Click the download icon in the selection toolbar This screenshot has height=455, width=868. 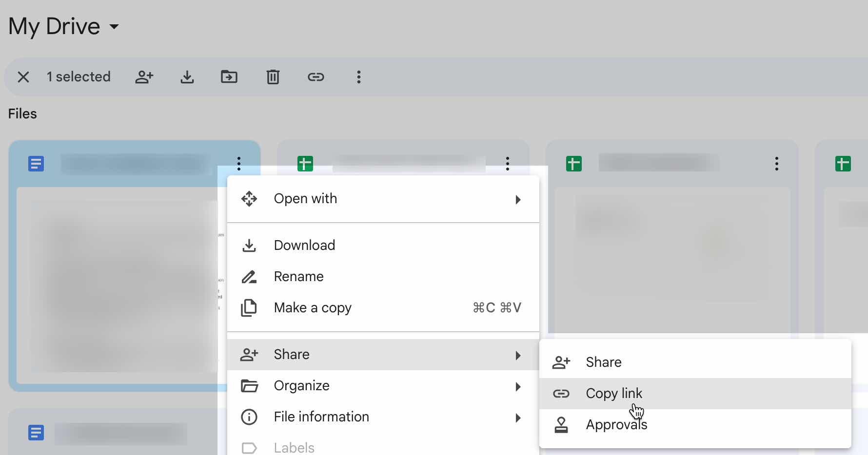pos(187,76)
